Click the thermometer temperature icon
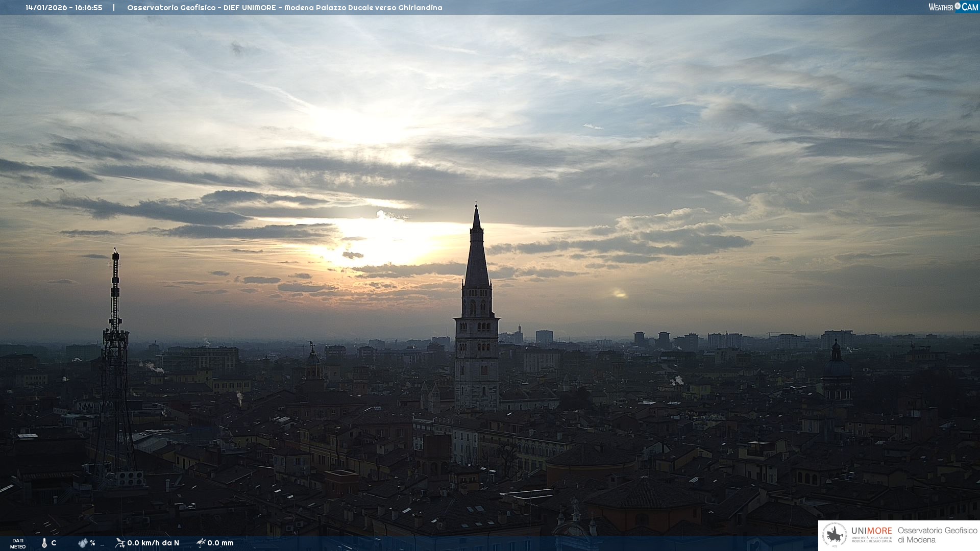This screenshot has width=980, height=551. (44, 543)
